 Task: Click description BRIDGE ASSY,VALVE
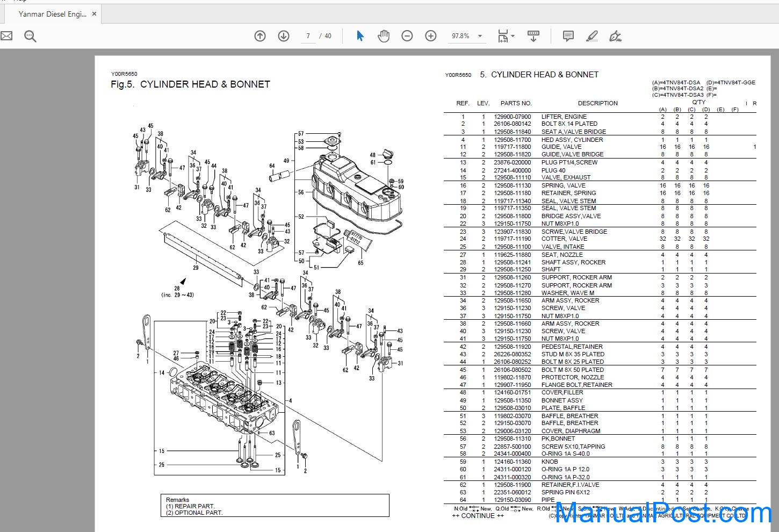click(x=571, y=216)
